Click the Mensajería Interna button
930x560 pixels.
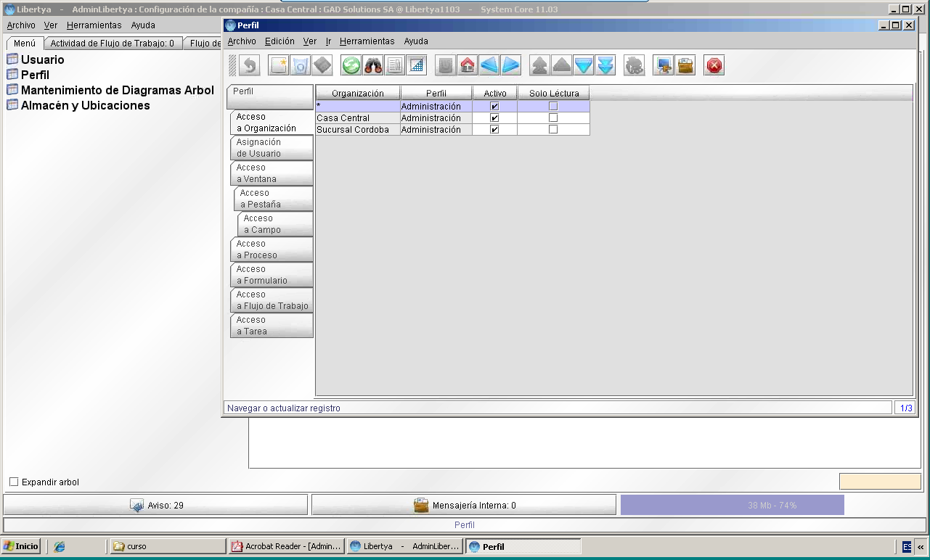pos(464,505)
